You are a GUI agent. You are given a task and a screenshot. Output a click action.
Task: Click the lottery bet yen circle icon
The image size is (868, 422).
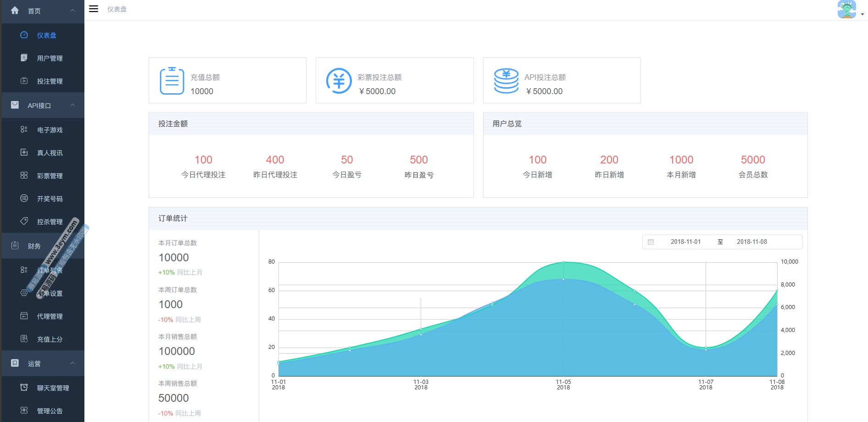339,81
